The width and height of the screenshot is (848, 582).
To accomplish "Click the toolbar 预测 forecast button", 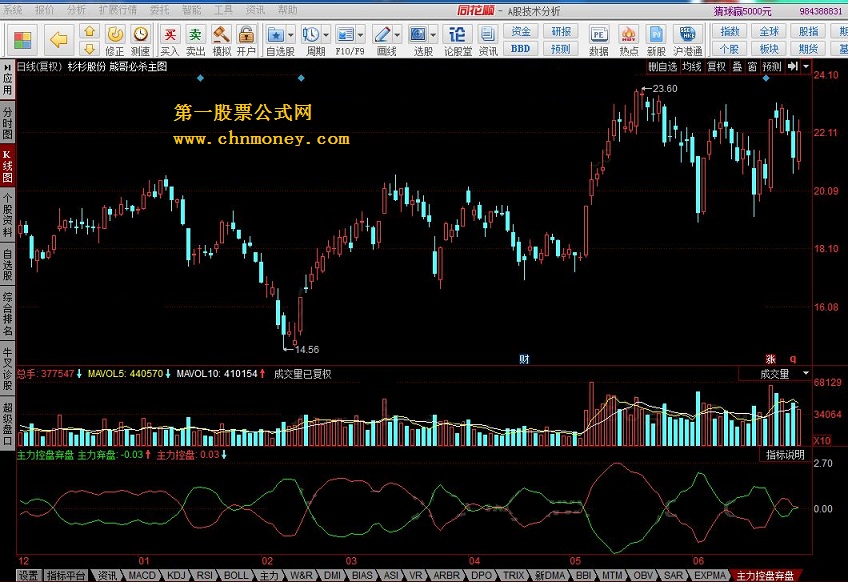I will pyautogui.click(x=561, y=49).
